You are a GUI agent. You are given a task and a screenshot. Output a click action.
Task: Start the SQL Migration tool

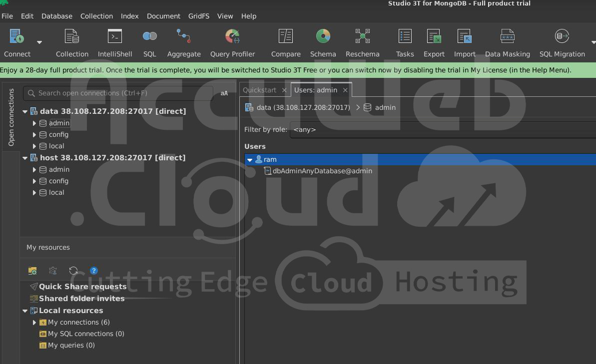(x=562, y=42)
